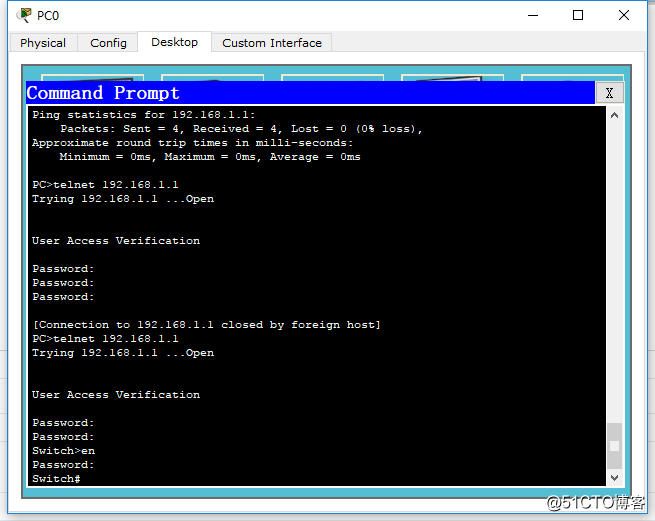Screen dimensions: 655x521
Task: Click the scrollbar up arrow in terminal
Action: [614, 116]
